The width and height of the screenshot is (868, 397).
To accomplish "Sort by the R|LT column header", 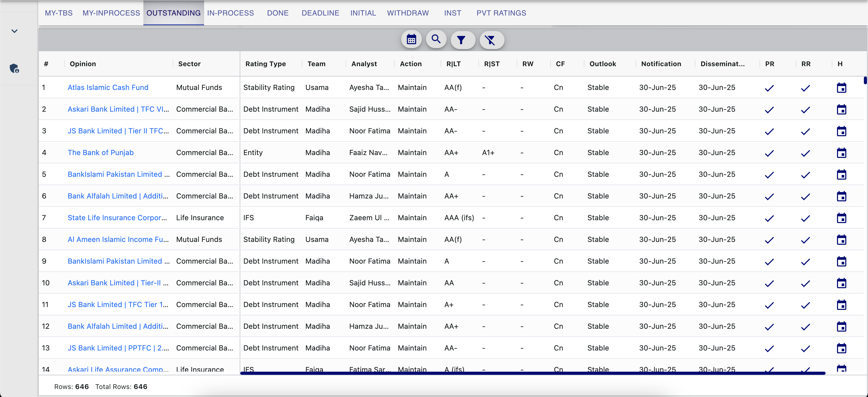I will (x=453, y=64).
